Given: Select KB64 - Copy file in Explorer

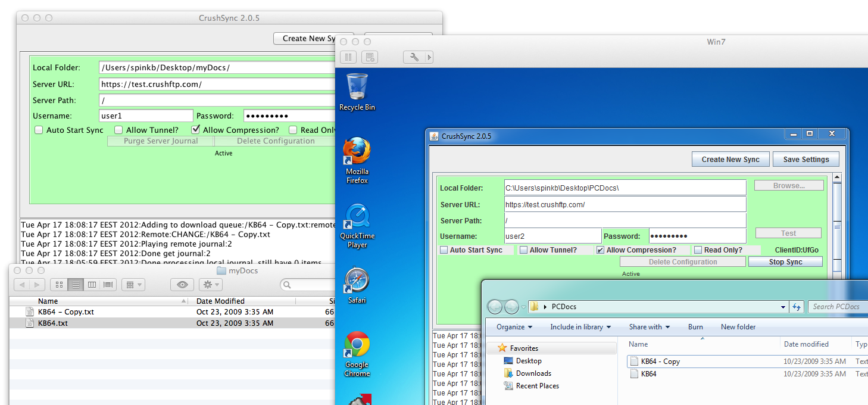Looking at the screenshot, I should [660, 362].
